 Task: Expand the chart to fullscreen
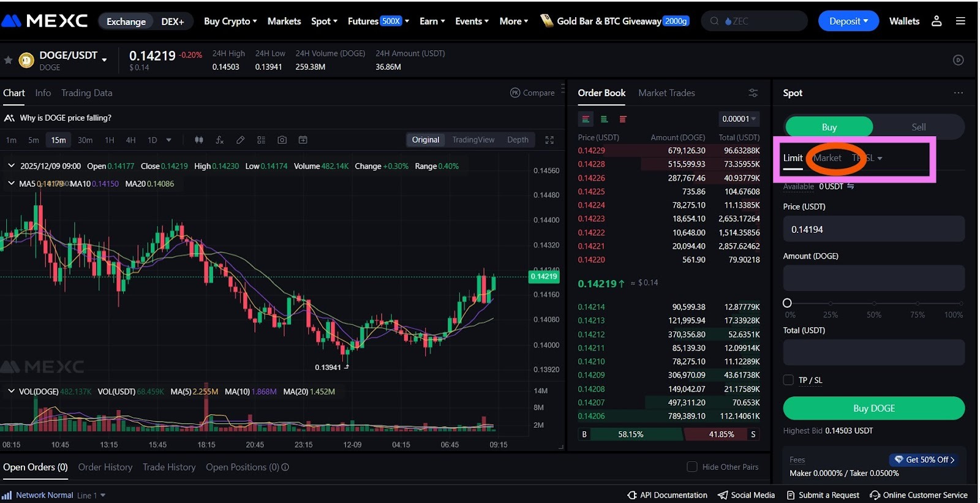click(549, 140)
